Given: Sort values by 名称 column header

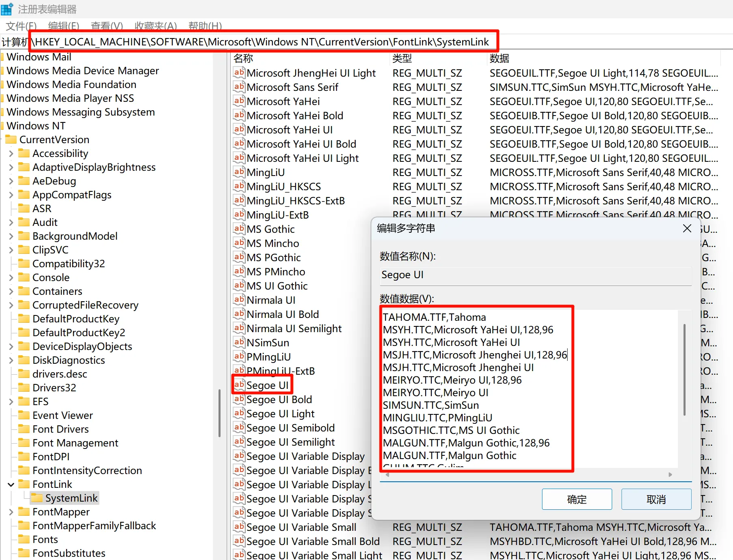Looking at the screenshot, I should click(310, 58).
